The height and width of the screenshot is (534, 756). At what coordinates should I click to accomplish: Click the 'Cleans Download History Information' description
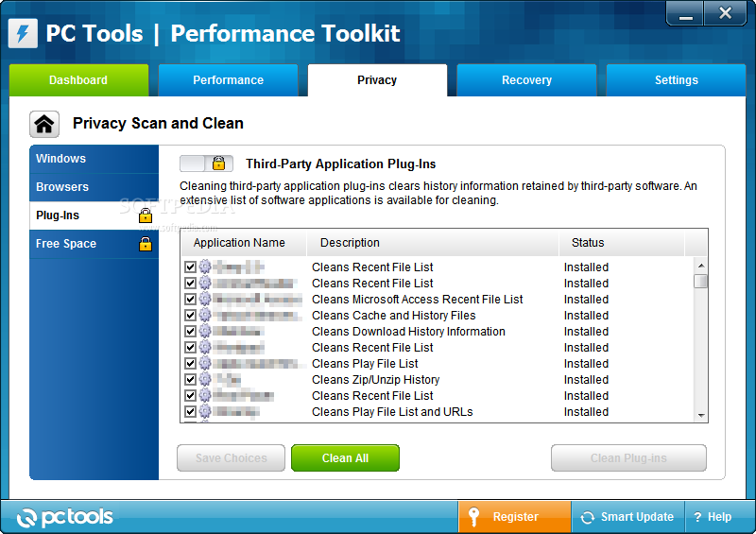click(408, 331)
